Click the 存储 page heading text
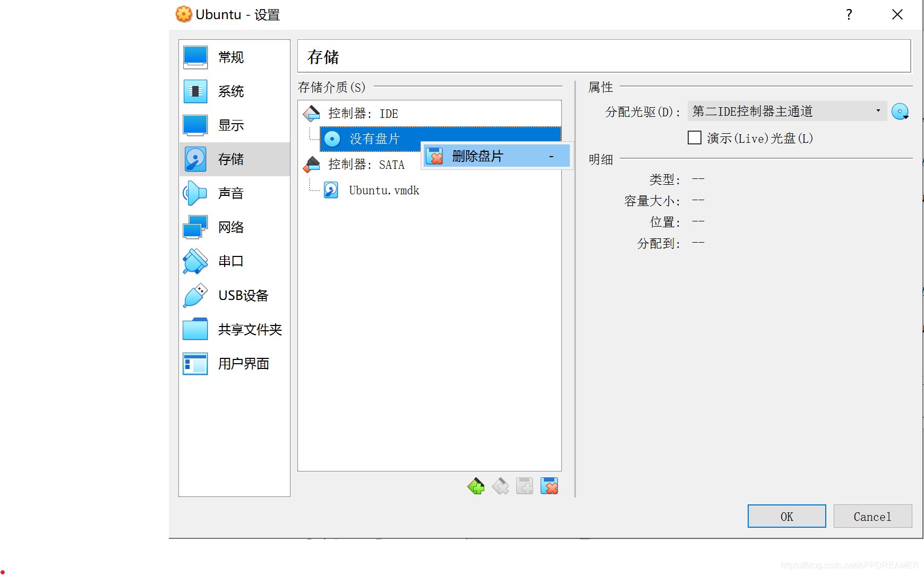 tap(323, 57)
